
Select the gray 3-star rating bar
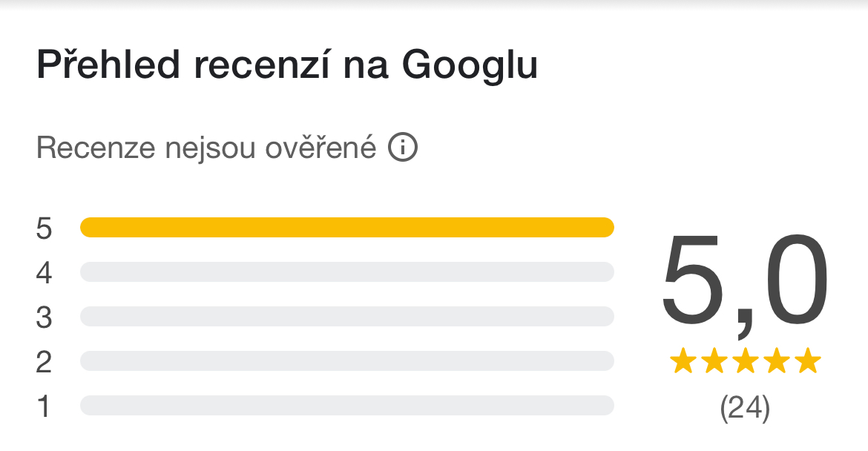tap(346, 317)
